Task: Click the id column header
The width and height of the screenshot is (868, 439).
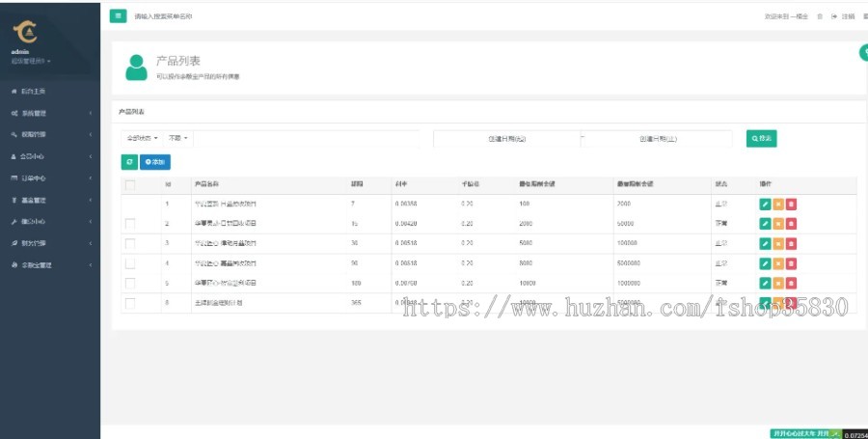Action: click(168, 184)
